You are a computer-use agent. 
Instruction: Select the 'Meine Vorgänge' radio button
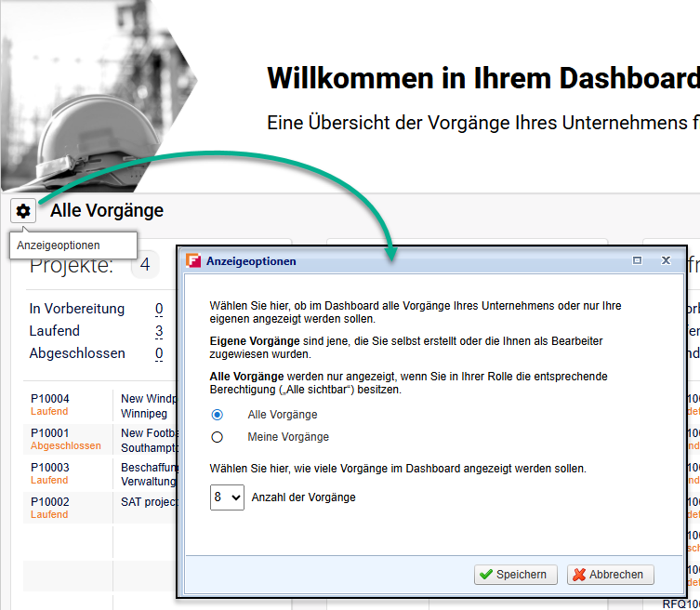218,437
